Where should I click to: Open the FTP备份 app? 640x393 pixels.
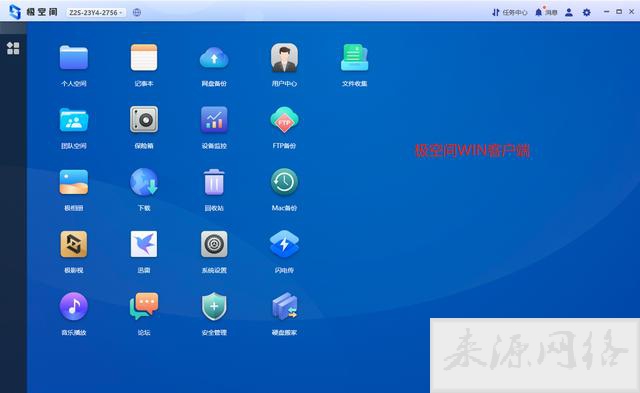[284, 120]
